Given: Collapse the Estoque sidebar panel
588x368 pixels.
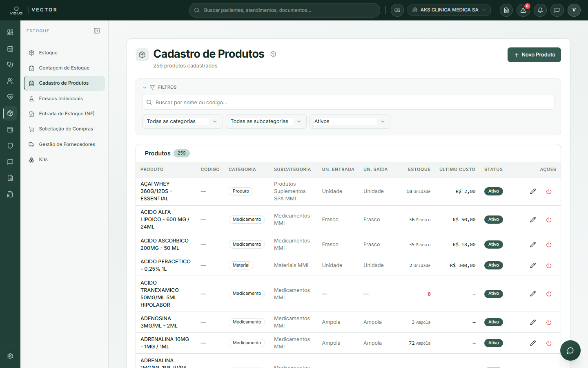Looking at the screenshot, I should [97, 31].
